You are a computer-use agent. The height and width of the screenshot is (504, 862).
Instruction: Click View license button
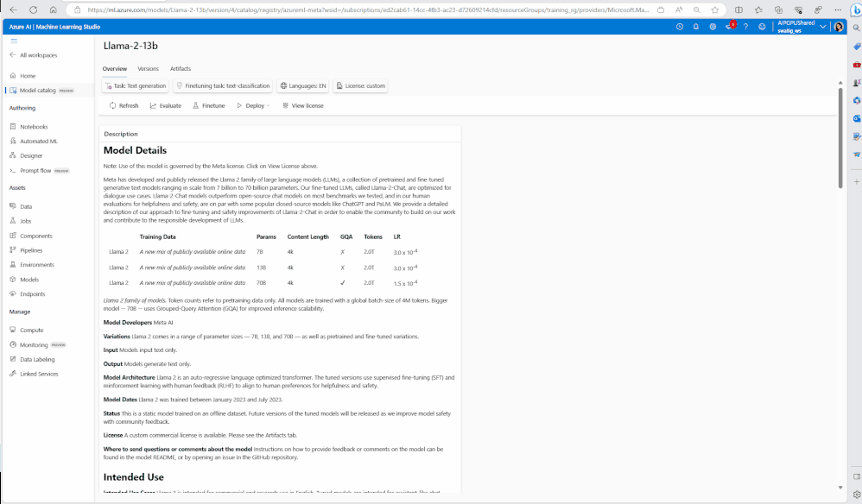[303, 105]
